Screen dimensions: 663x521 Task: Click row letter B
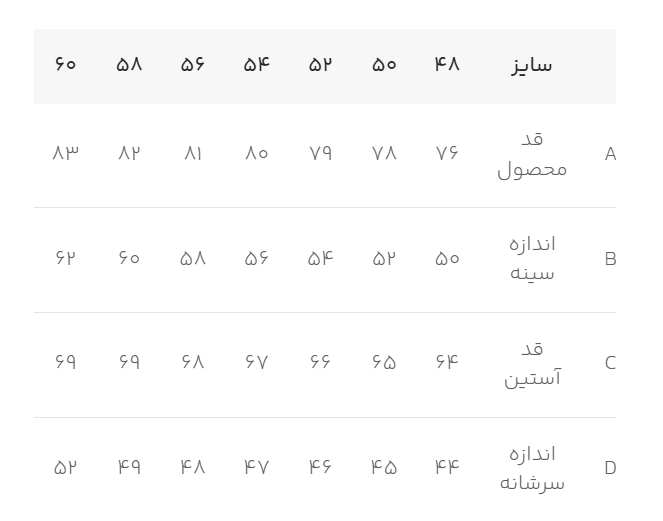coord(611,259)
